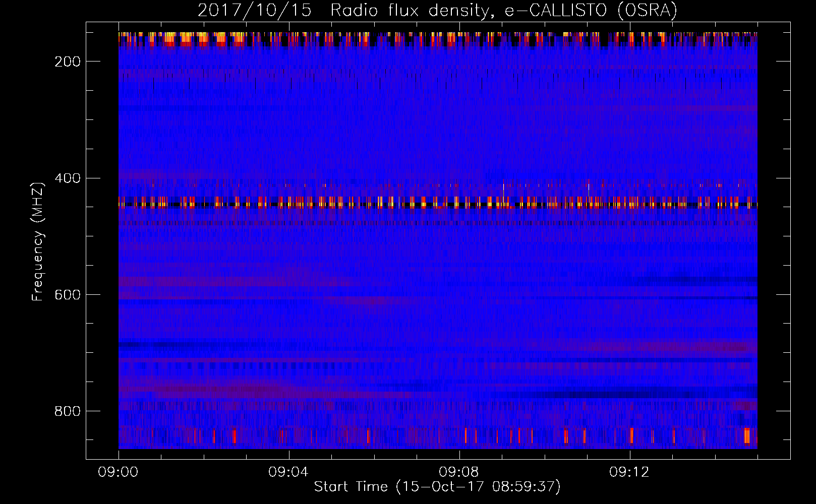Viewport: 816px width, 504px height.
Task: Click the plot title '2017/10/15 Radio flux density, e-CALLISTO (OSRA)'
Action: [437, 10]
